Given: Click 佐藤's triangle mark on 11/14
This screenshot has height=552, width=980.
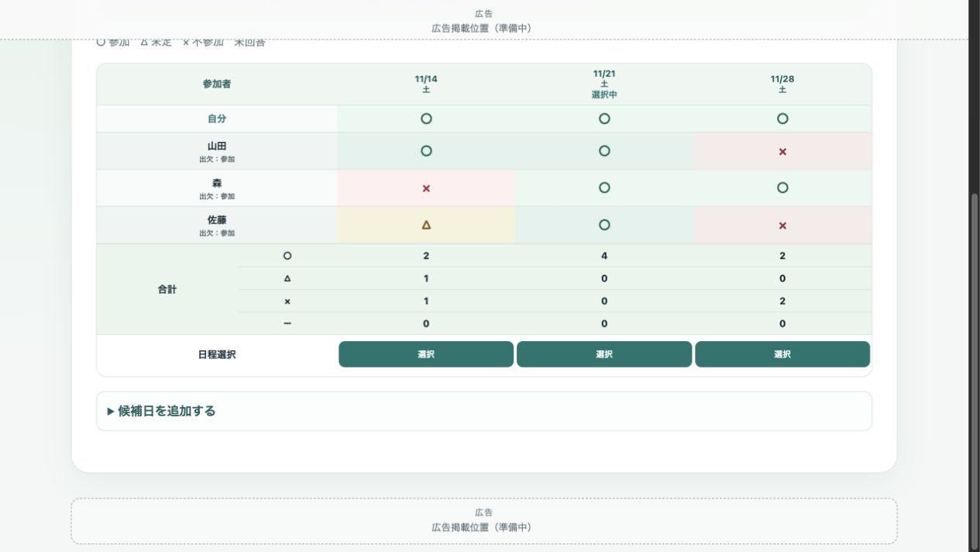Looking at the screenshot, I should pyautogui.click(x=426, y=225).
